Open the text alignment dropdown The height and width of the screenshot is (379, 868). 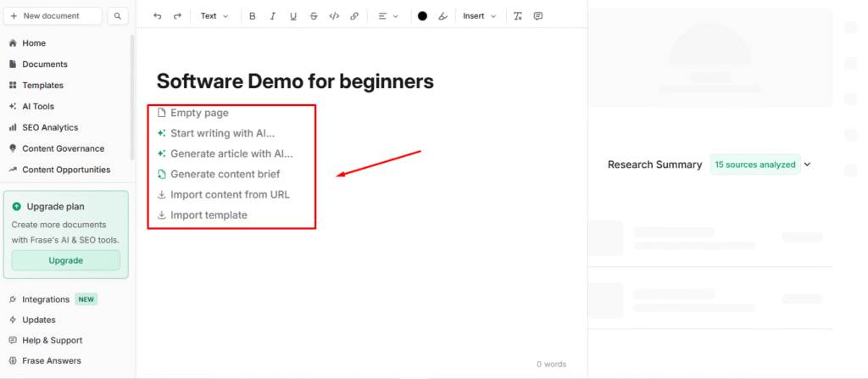tap(387, 16)
